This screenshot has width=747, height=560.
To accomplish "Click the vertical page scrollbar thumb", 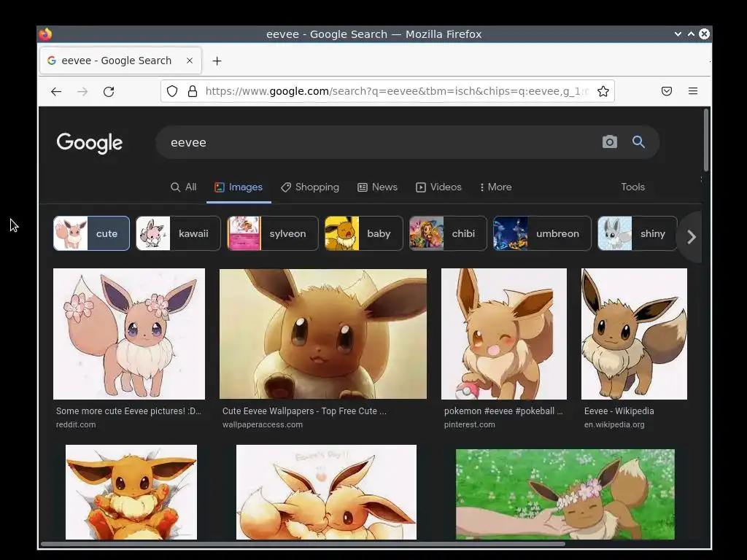I will 706,140.
